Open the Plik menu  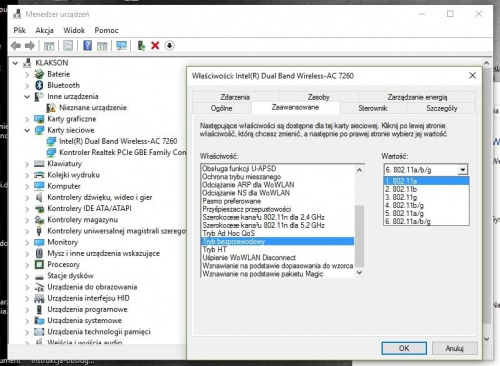click(19, 30)
